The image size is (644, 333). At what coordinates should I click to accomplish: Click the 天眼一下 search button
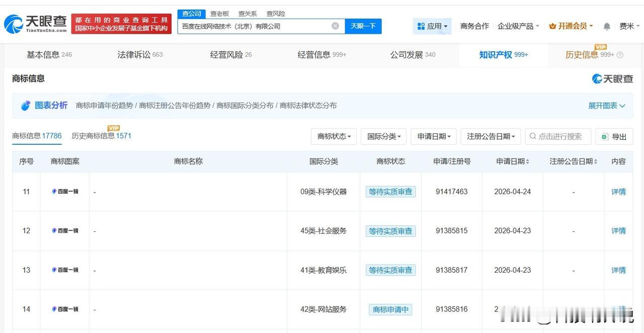point(363,26)
